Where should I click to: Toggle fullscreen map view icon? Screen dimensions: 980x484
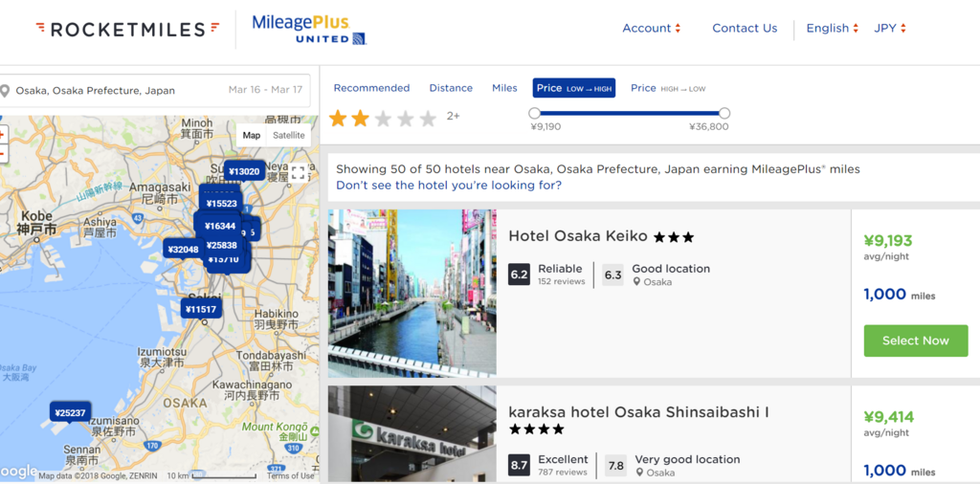(x=299, y=173)
